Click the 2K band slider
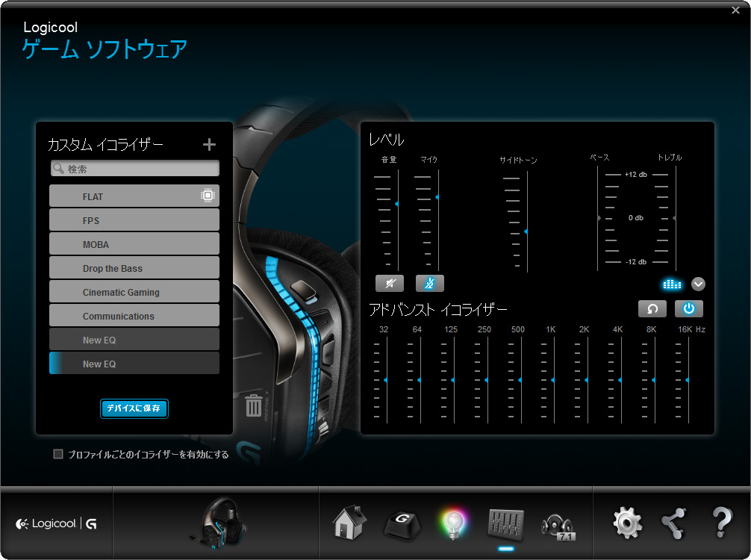Image resolution: width=751 pixels, height=560 pixels. (588, 380)
